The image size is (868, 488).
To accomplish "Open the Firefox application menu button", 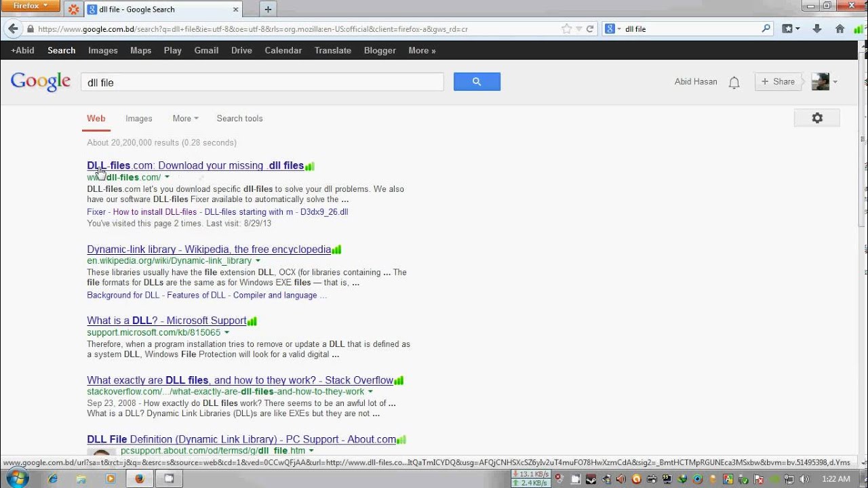I will [31, 5].
